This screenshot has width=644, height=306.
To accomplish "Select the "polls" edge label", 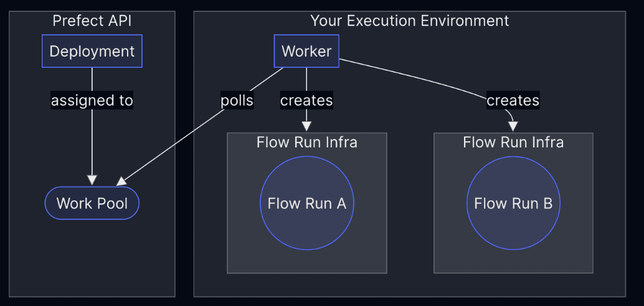I will [x=237, y=100].
